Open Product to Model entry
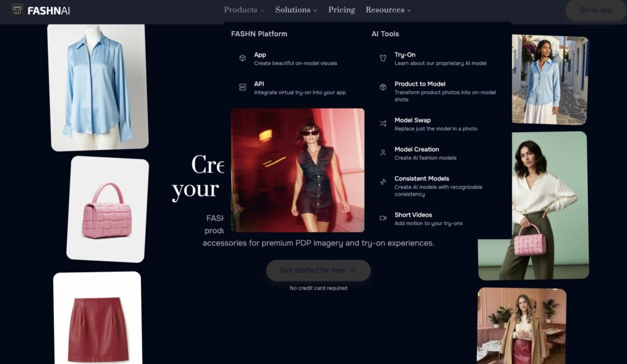627x364 pixels. [438, 92]
